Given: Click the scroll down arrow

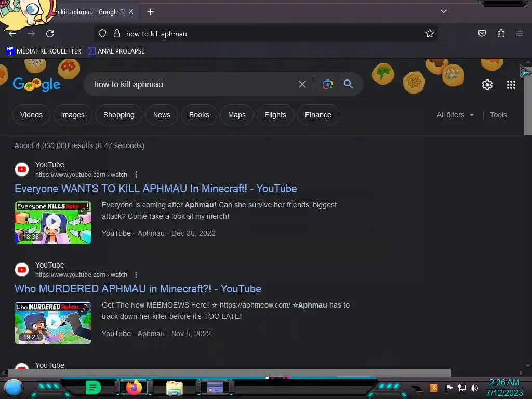Looking at the screenshot, I should (528, 365).
